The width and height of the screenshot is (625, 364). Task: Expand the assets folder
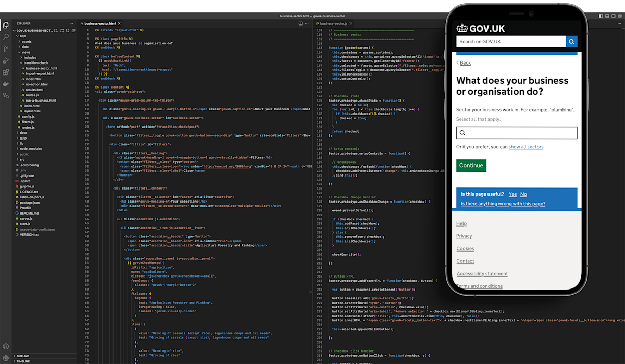coord(26,41)
